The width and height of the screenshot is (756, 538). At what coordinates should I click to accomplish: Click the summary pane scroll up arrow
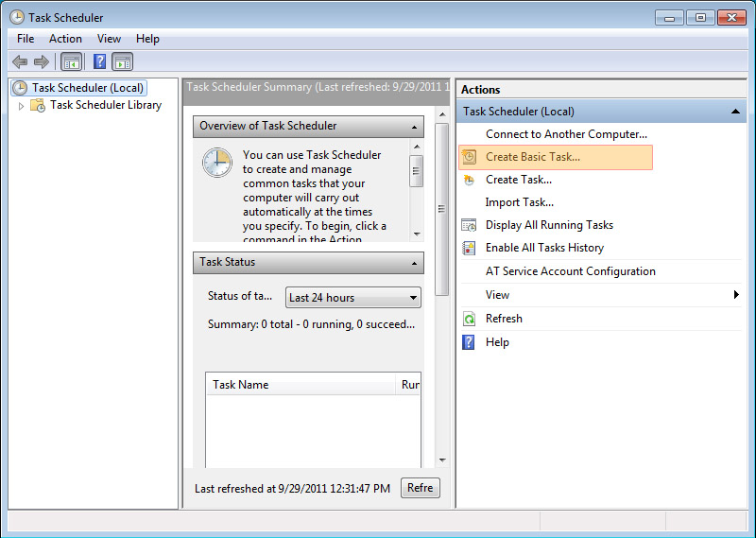[x=442, y=114]
